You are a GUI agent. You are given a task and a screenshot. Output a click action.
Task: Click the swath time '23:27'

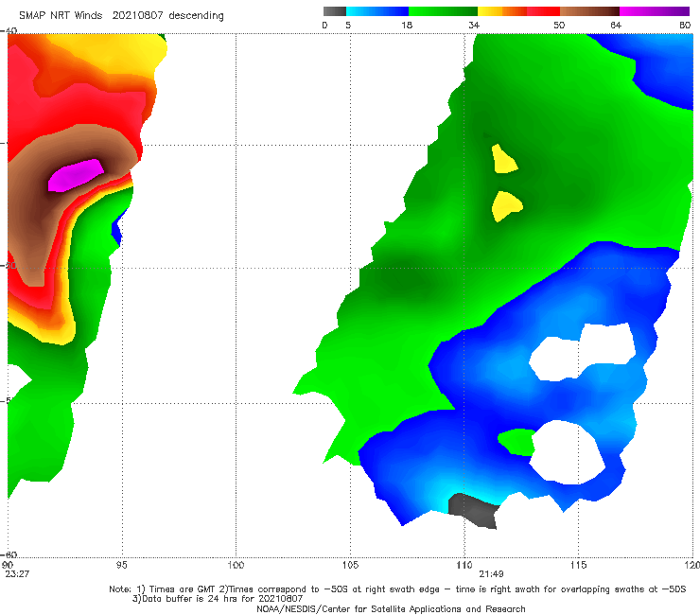coord(17,574)
